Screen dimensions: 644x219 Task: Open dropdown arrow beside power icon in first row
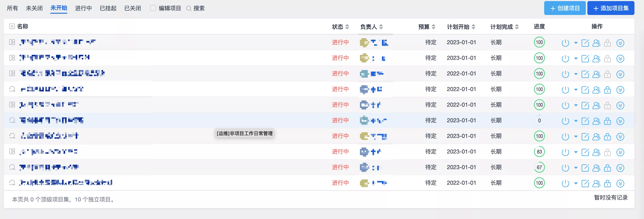coord(576,43)
